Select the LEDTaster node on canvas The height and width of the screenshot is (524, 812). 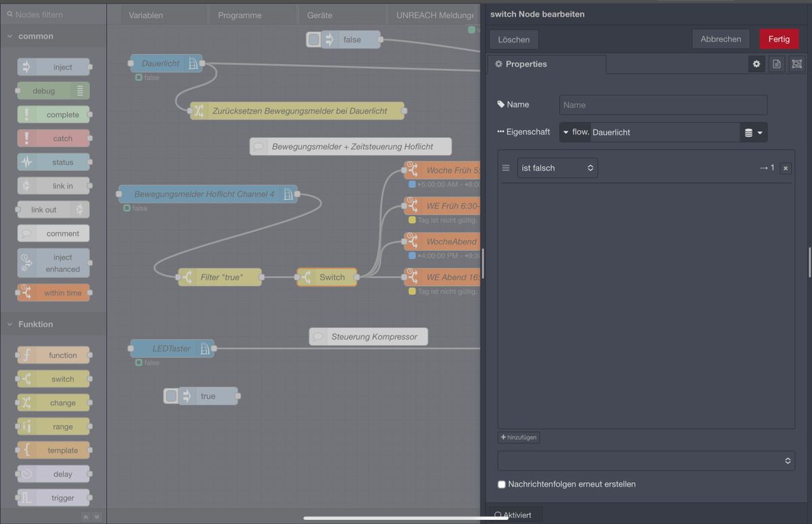click(x=172, y=348)
